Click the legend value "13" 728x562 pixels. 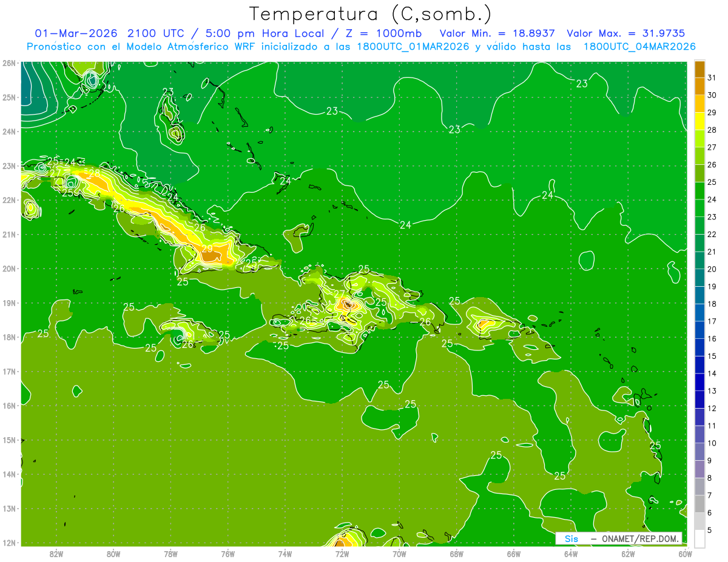(712, 391)
